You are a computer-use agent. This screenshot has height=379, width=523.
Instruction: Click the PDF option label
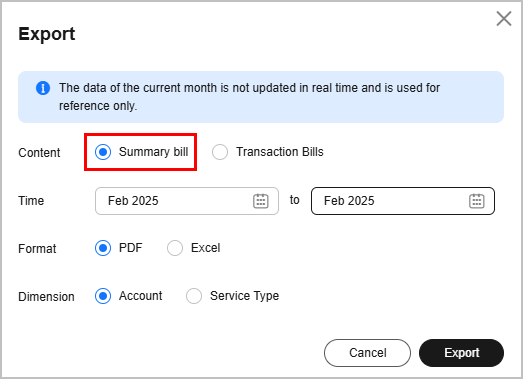pos(131,248)
